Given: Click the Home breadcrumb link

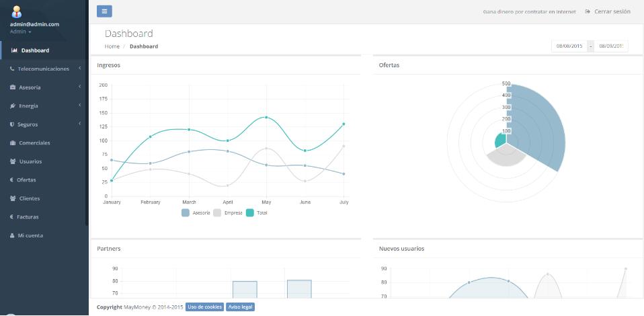Looking at the screenshot, I should [x=112, y=46].
